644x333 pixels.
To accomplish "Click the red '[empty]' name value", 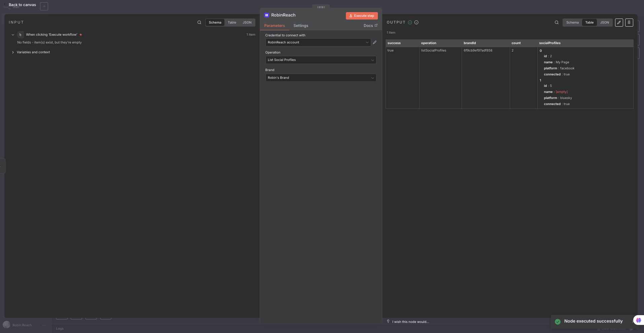I will point(562,92).
